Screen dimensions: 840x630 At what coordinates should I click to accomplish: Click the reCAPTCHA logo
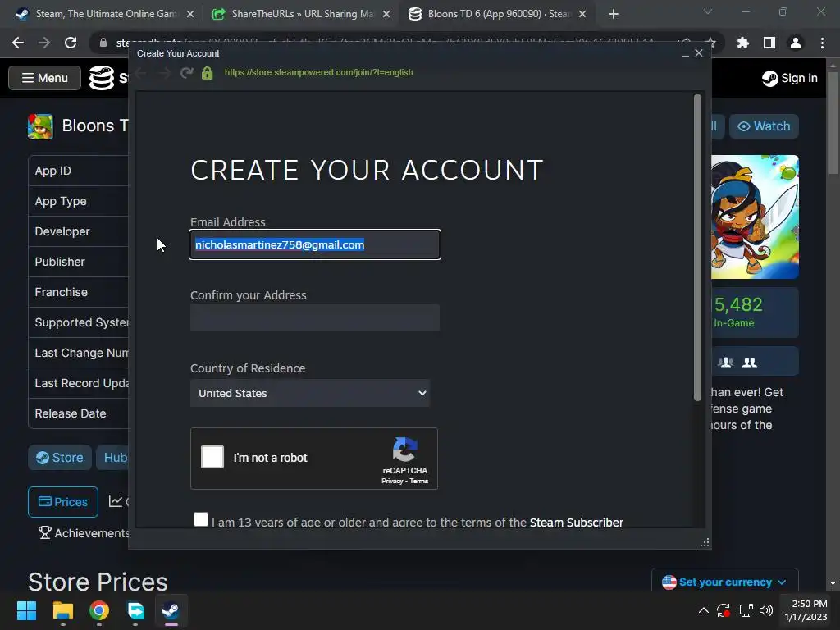click(x=404, y=450)
